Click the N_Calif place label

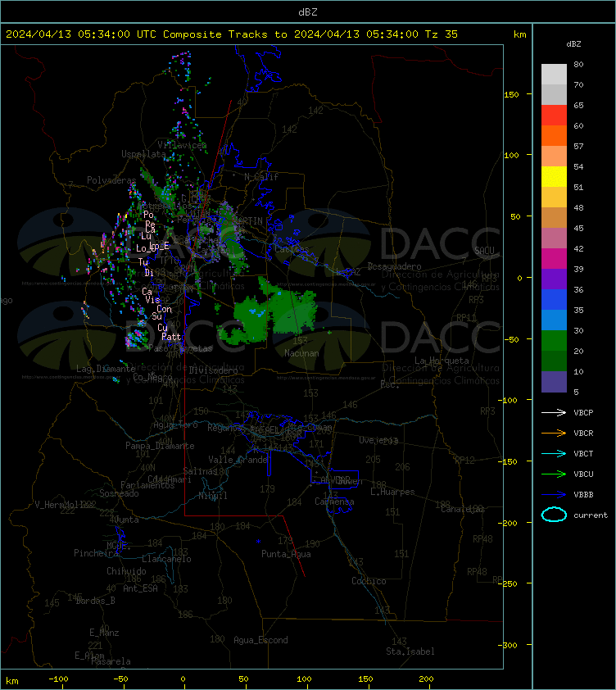click(x=261, y=177)
